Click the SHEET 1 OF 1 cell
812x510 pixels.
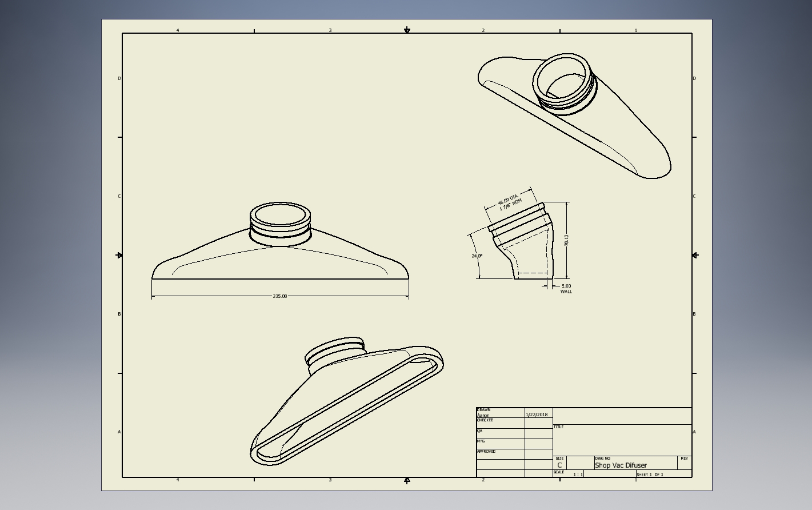(663, 473)
